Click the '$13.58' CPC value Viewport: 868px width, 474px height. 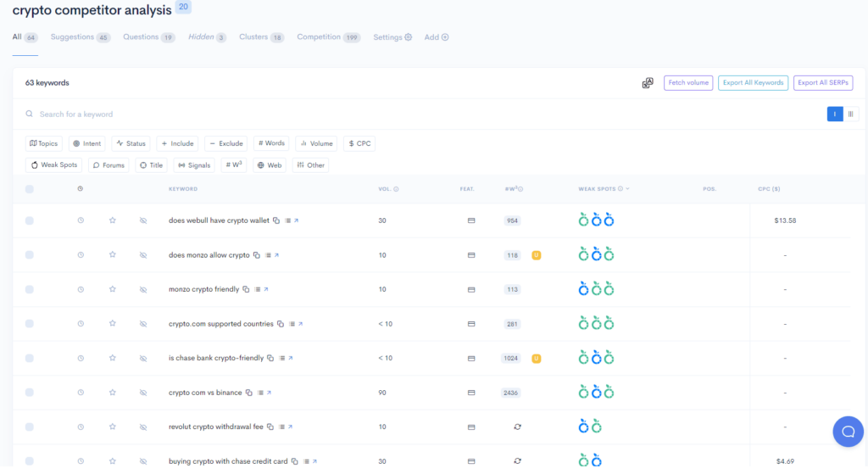785,220
